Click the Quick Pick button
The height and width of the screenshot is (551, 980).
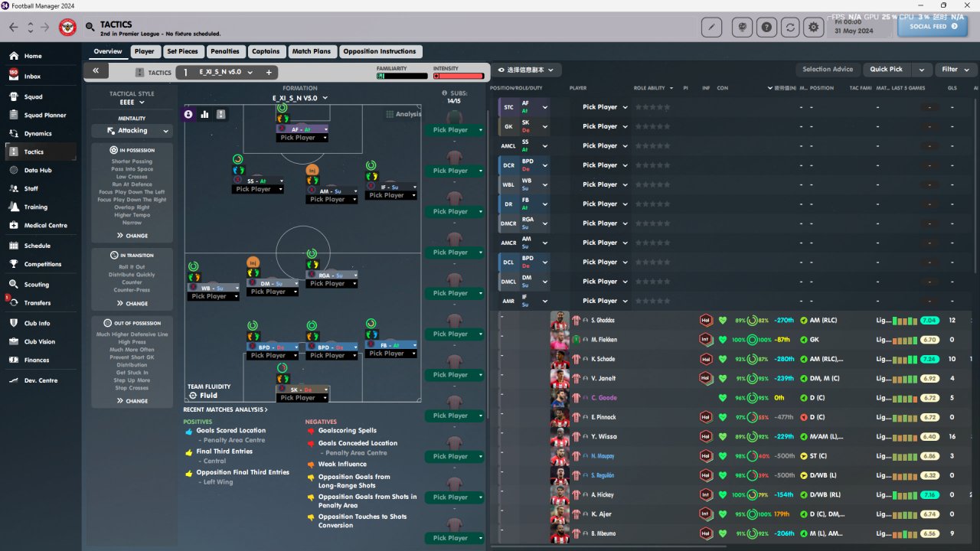coord(887,70)
